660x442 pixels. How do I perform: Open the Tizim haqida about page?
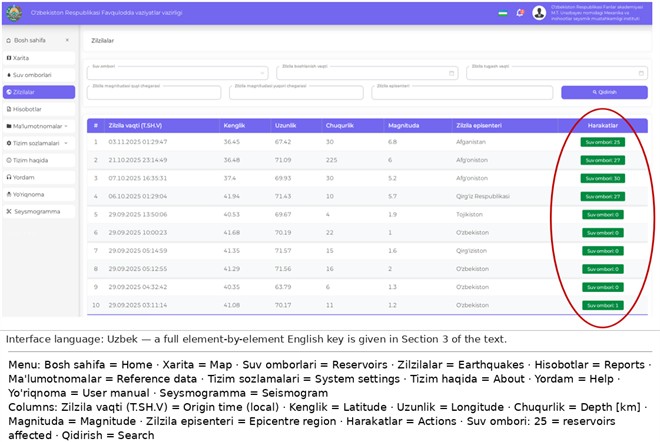point(39,160)
